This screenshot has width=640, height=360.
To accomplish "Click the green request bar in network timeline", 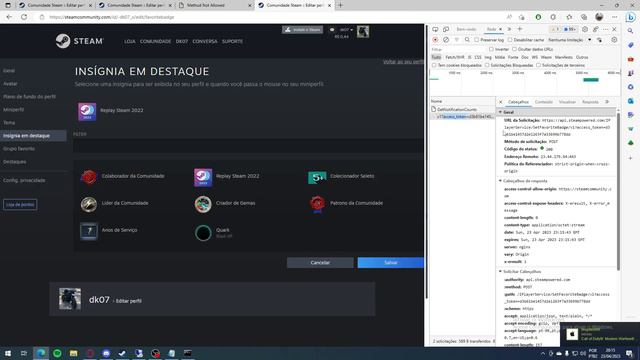I will [x=591, y=80].
